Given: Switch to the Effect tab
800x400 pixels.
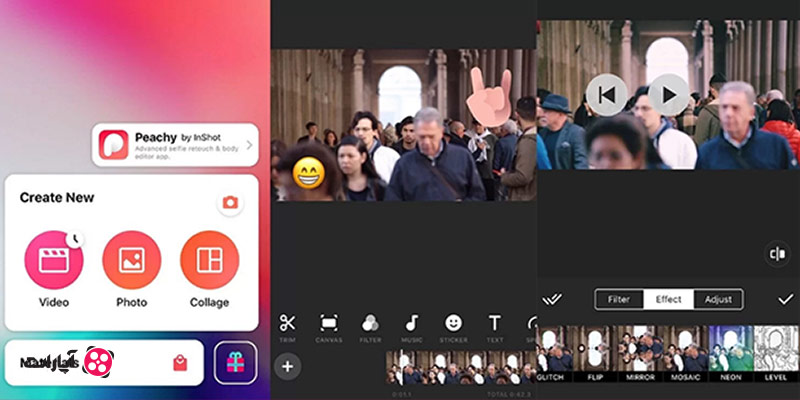Looking at the screenshot, I should 669,299.
